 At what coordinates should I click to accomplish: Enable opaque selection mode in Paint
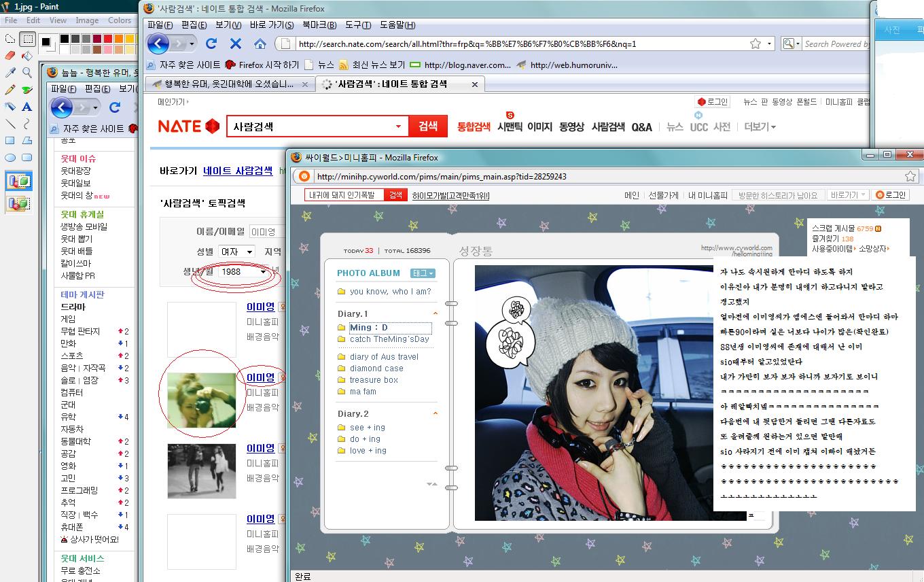[x=18, y=182]
